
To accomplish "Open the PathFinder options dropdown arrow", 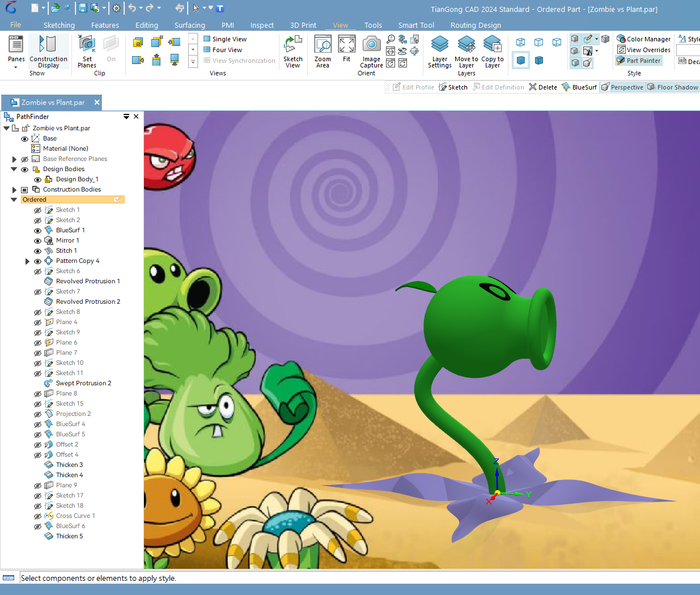I will (126, 117).
